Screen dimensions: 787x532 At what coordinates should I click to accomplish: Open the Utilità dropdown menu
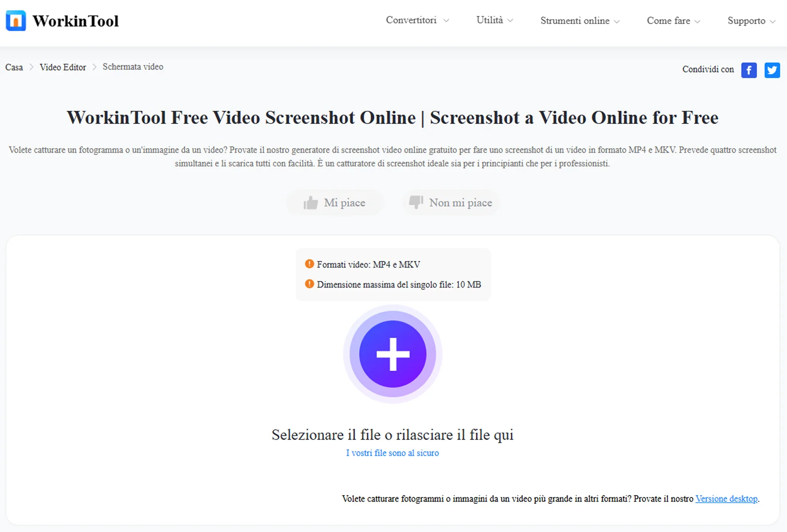(x=494, y=21)
